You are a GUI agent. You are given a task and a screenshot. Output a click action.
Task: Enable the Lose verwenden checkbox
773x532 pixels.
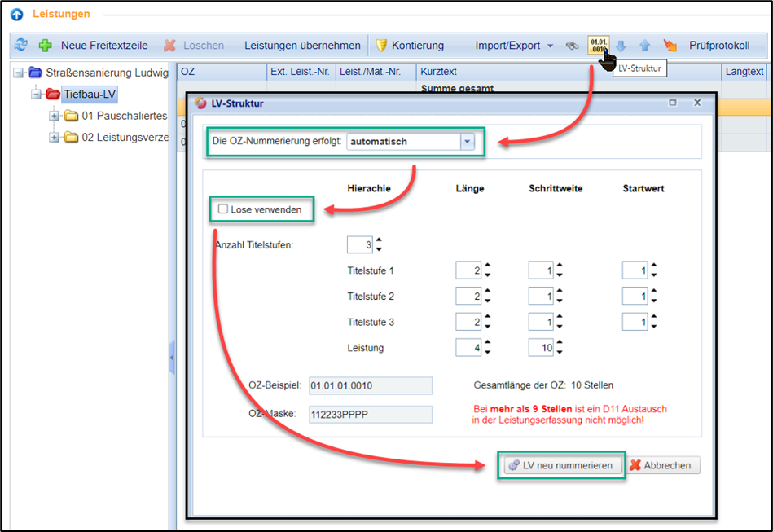[x=223, y=209]
